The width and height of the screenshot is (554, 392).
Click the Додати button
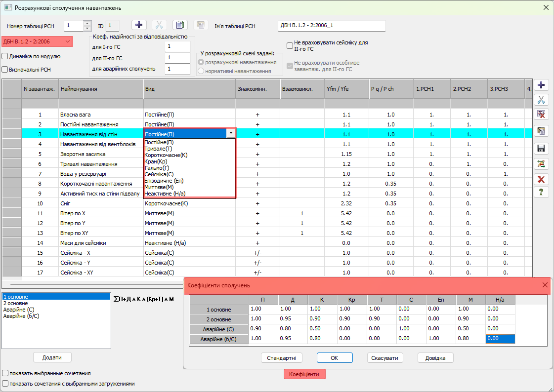[52, 357]
